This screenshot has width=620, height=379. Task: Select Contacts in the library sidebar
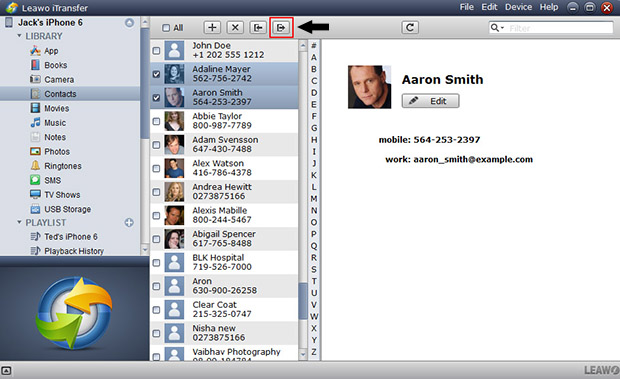(x=60, y=94)
